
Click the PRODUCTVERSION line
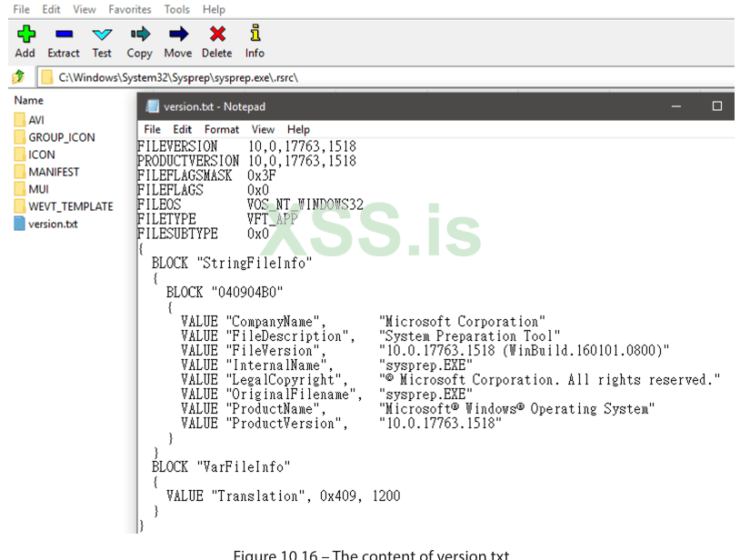click(247, 161)
